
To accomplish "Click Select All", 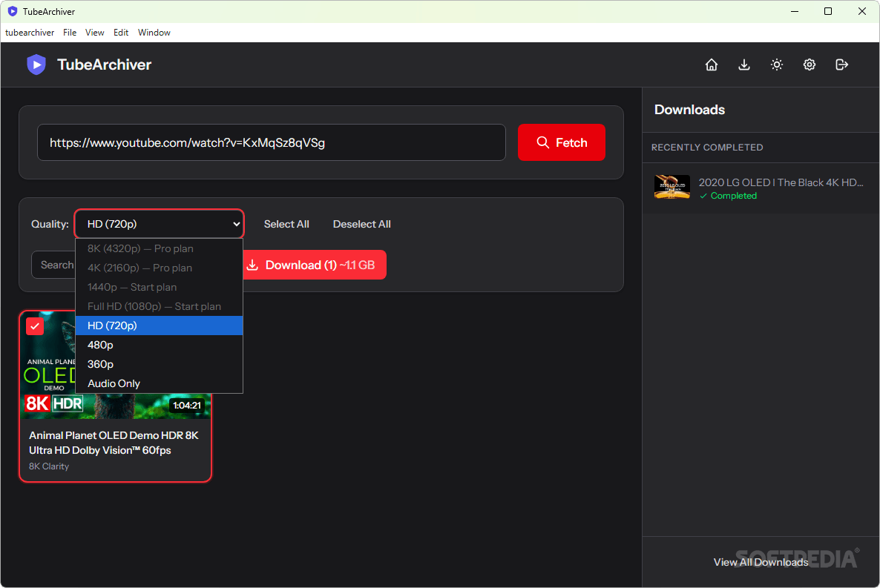I will [x=286, y=224].
